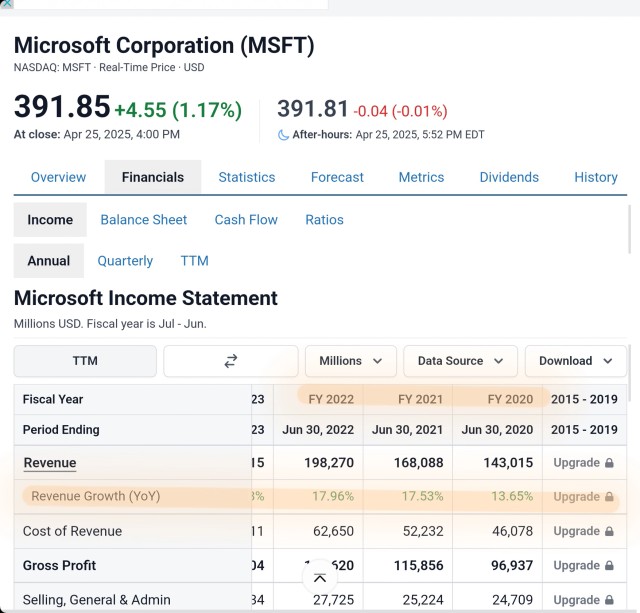Click the after-hours moon icon
The image size is (640, 613).
283,135
